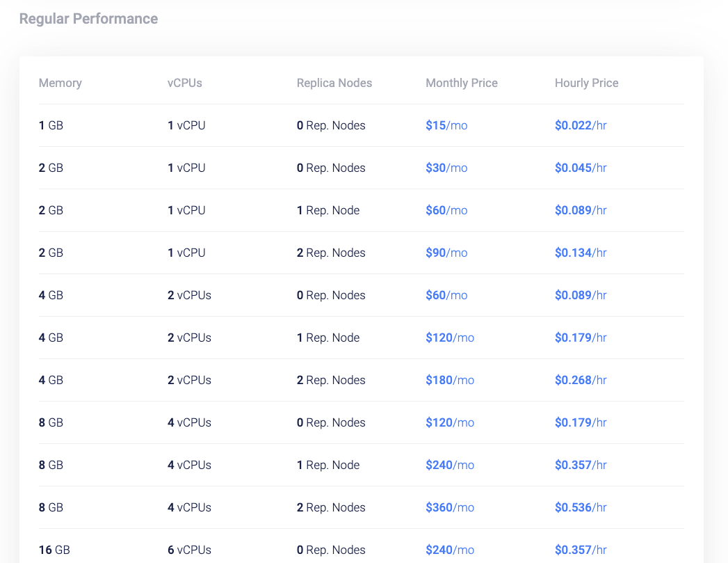Click the $180/mo monthly price
Screen dimensions: 728x563
pyautogui.click(x=450, y=380)
